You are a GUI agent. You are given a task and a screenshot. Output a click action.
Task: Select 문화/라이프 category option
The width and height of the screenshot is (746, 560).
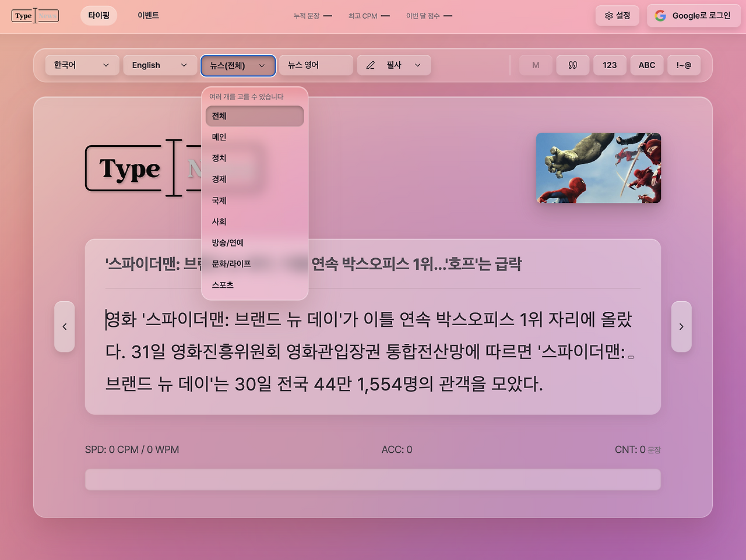point(255,263)
